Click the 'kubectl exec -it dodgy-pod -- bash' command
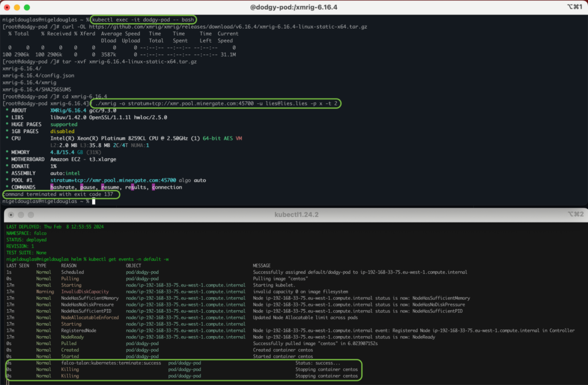 click(x=143, y=20)
